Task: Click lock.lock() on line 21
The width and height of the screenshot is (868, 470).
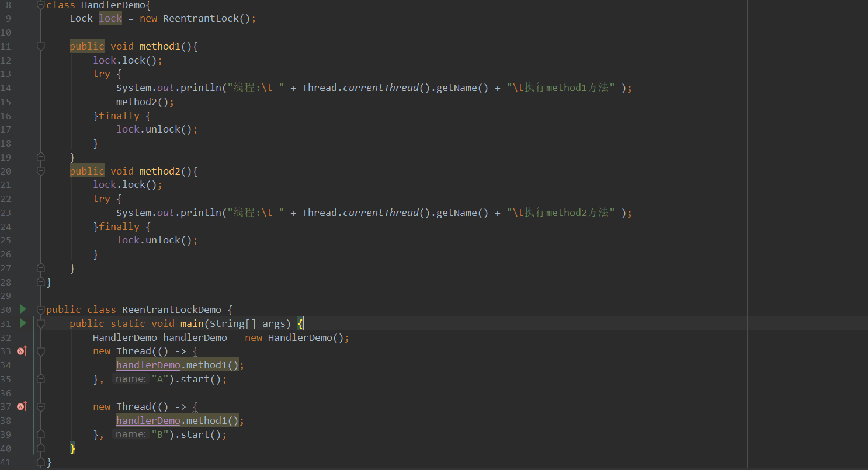Action: [x=125, y=184]
